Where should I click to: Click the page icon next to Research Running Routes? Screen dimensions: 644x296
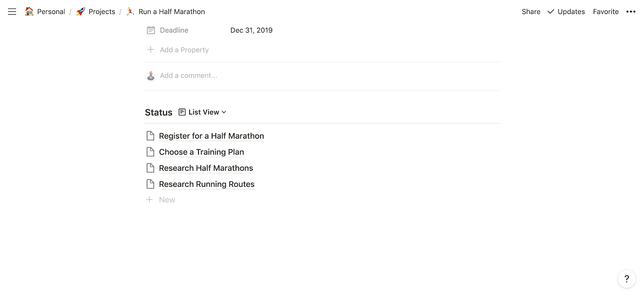tap(151, 184)
